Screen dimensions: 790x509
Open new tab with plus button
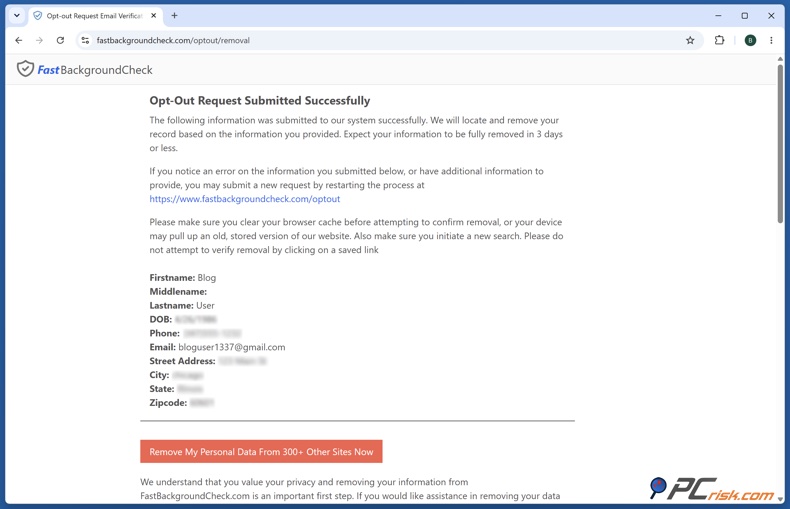174,16
